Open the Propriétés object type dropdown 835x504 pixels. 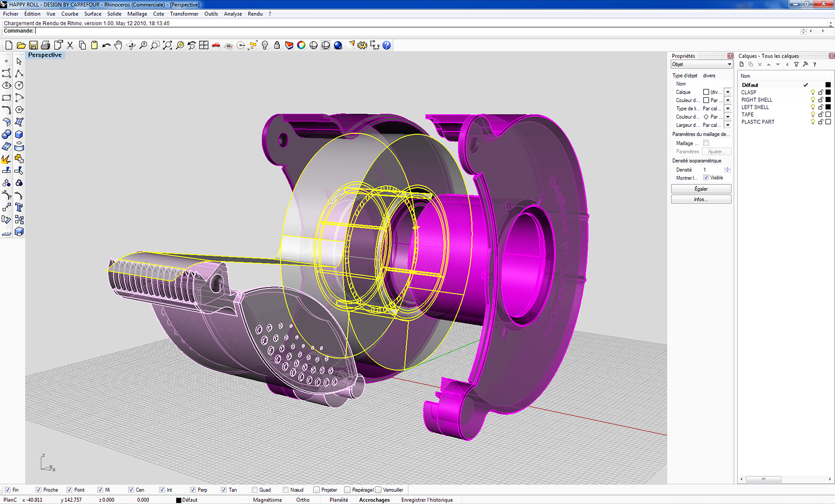click(x=729, y=64)
